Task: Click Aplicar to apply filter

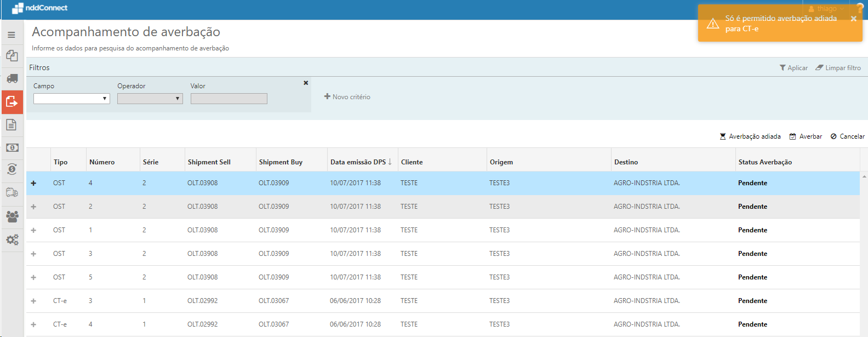Action: click(x=793, y=68)
